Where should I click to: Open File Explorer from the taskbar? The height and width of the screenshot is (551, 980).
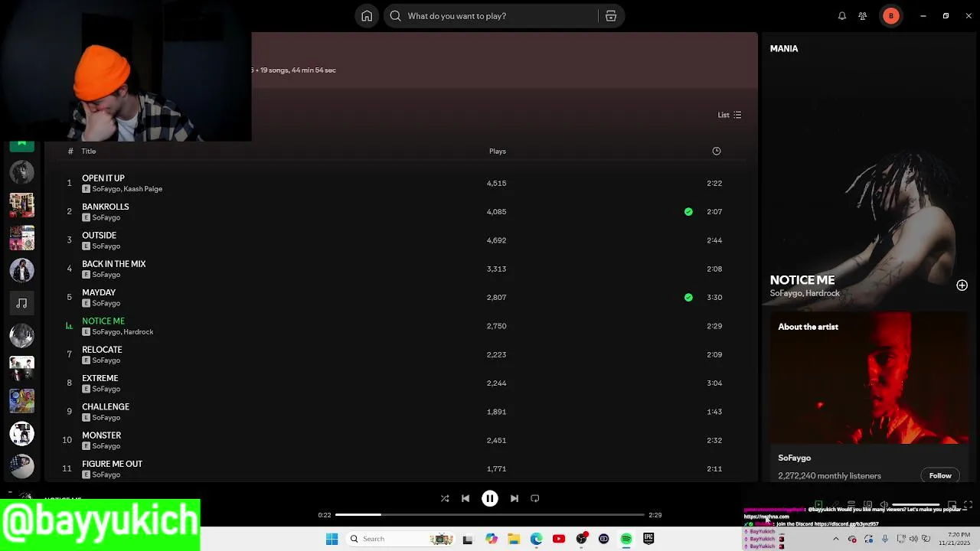click(x=514, y=539)
